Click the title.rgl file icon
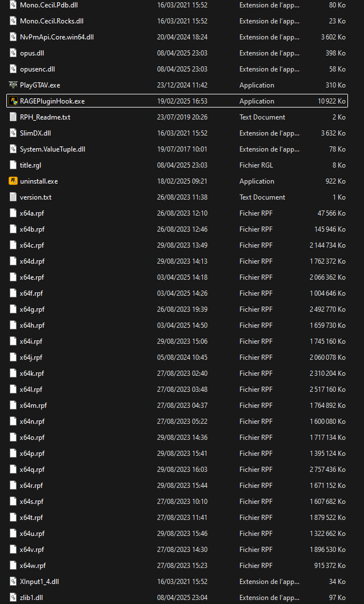This screenshot has width=364, height=604. (x=14, y=165)
